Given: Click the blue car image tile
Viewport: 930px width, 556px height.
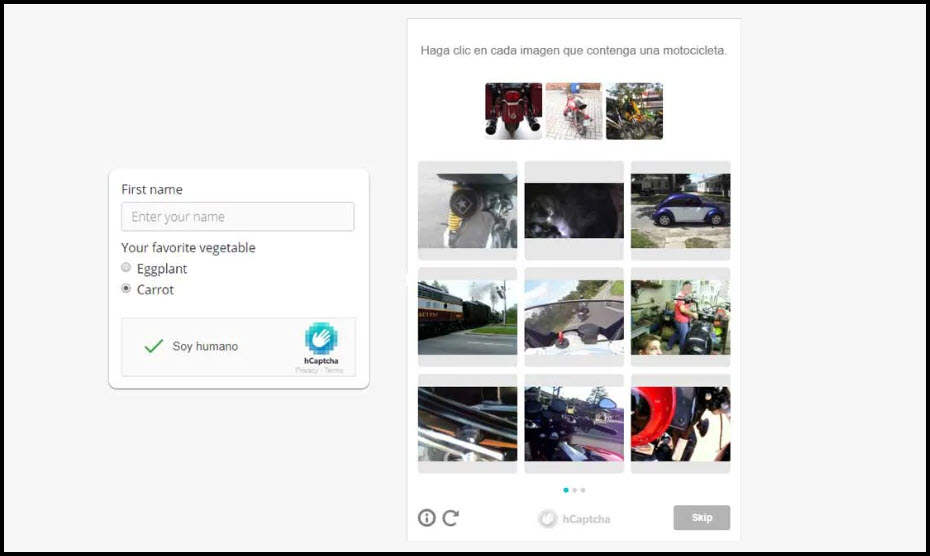Looking at the screenshot, I should (x=680, y=211).
